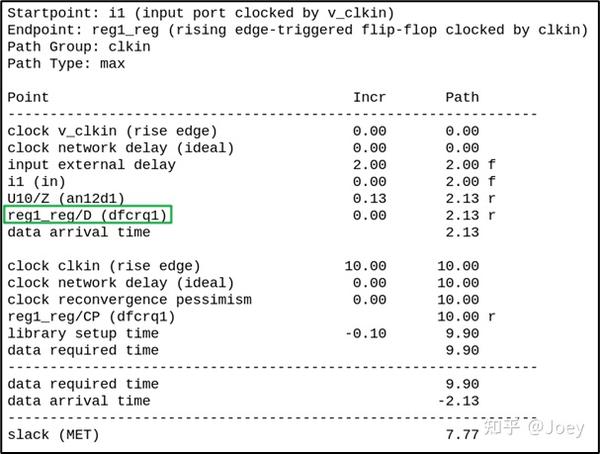Click the 2.13 data arrival time value
This screenshot has width=600, height=454.
click(x=462, y=232)
